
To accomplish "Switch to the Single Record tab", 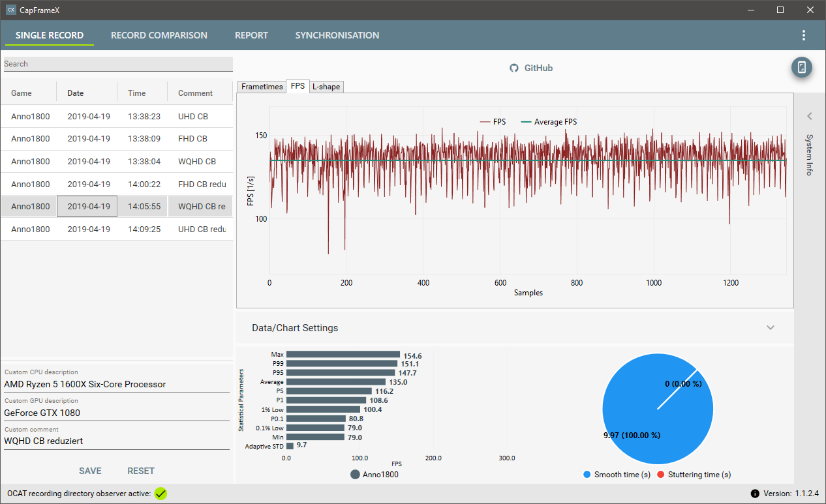I will click(x=50, y=35).
